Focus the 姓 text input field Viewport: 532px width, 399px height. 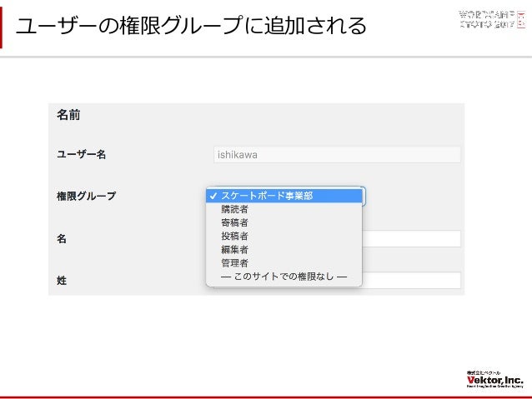coord(411,281)
